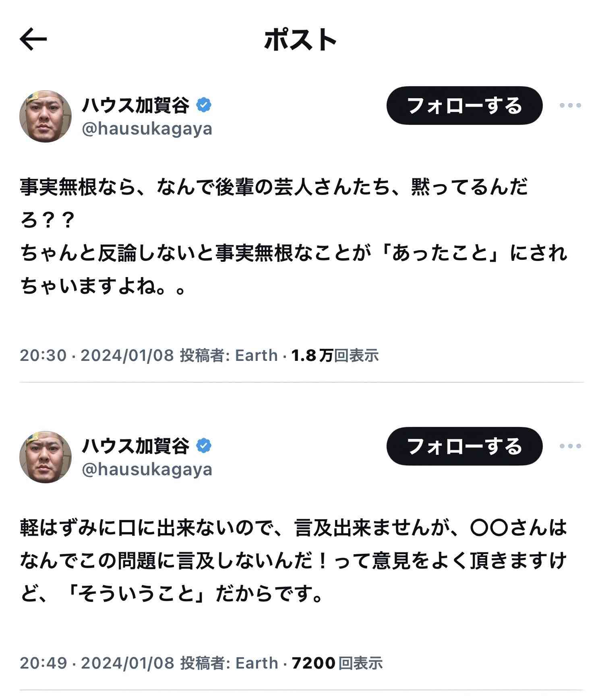Open the first post text starting 事実無根なら
This screenshot has height=700, width=604.
294,237
